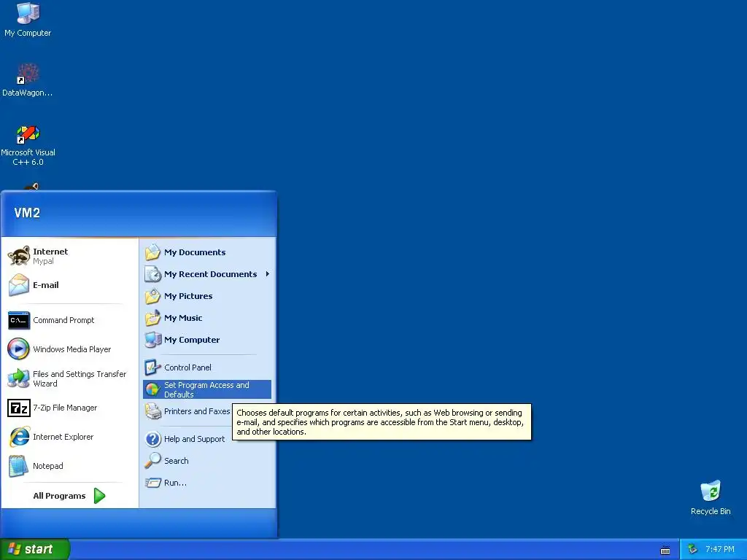
Task: Click the network connection tray icon
Action: coord(693,549)
